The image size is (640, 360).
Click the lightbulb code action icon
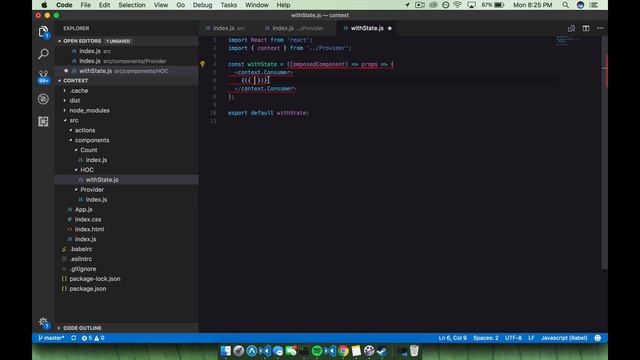pos(202,64)
